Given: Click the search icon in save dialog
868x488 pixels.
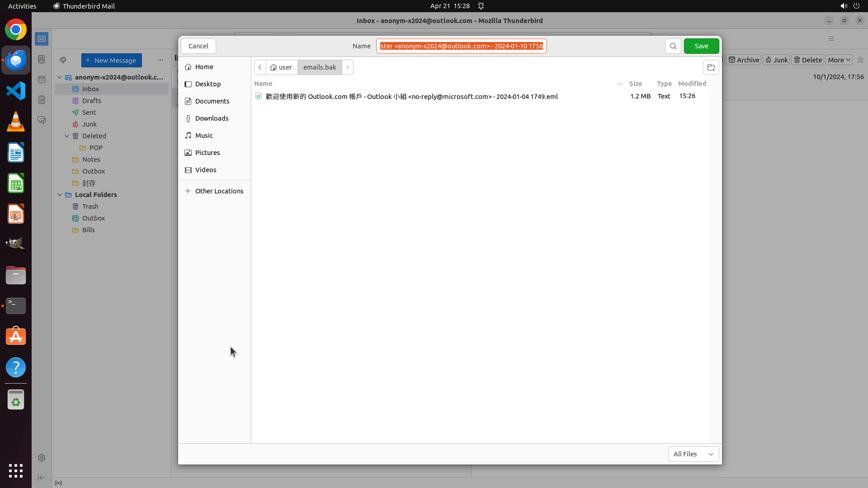Looking at the screenshot, I should pyautogui.click(x=673, y=46).
